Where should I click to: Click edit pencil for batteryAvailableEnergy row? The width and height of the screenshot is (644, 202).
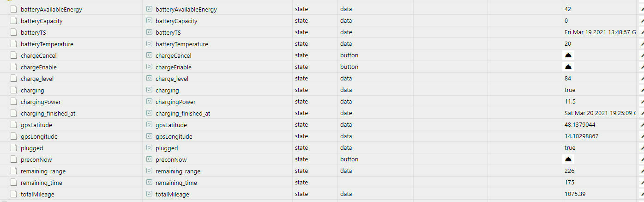(x=641, y=9)
